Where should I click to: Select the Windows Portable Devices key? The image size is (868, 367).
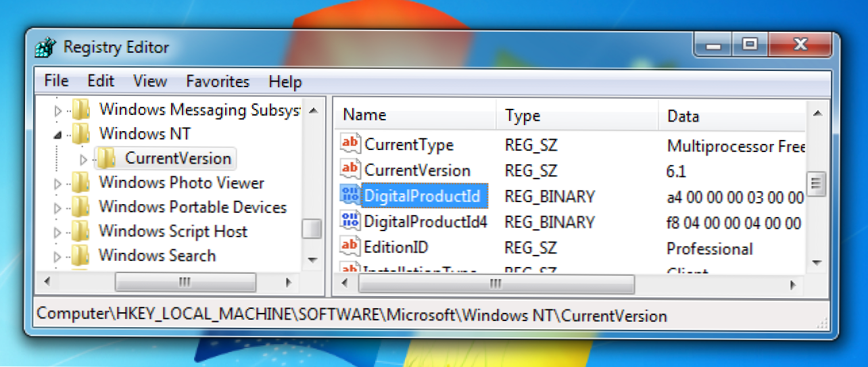click(192, 207)
